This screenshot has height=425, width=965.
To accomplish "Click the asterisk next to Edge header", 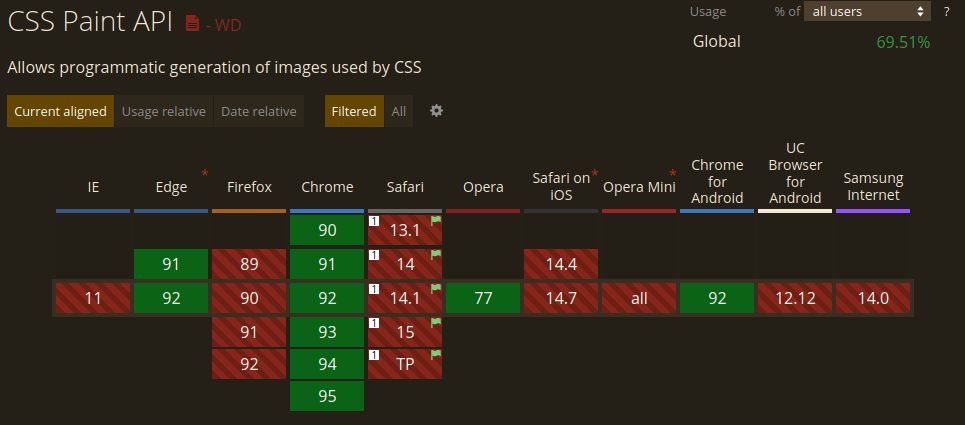I will (205, 173).
